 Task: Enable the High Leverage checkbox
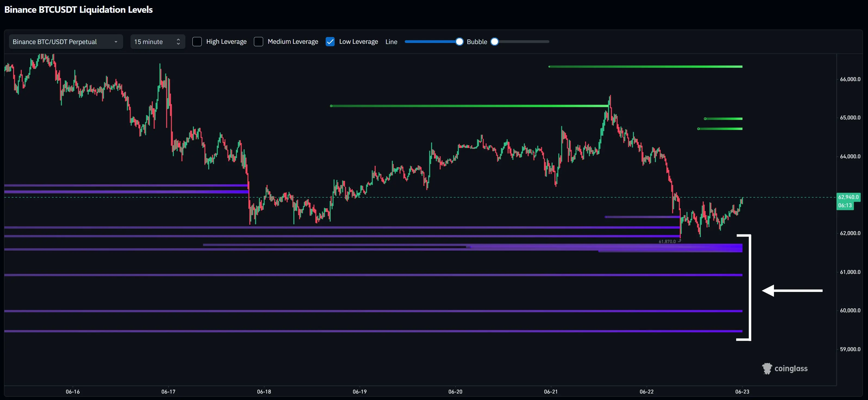pos(197,42)
